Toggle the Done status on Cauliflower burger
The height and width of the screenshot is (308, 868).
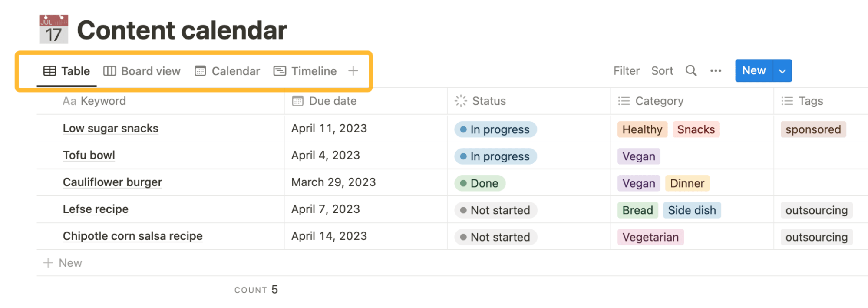(479, 183)
